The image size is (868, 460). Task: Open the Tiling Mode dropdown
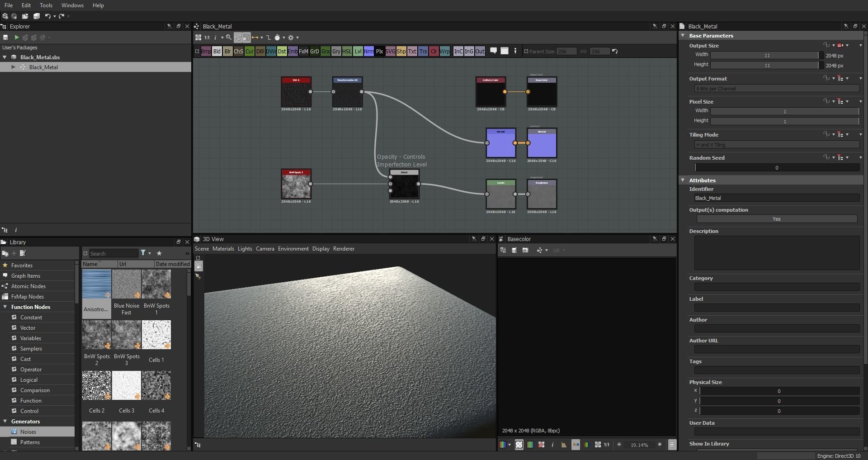(x=777, y=145)
